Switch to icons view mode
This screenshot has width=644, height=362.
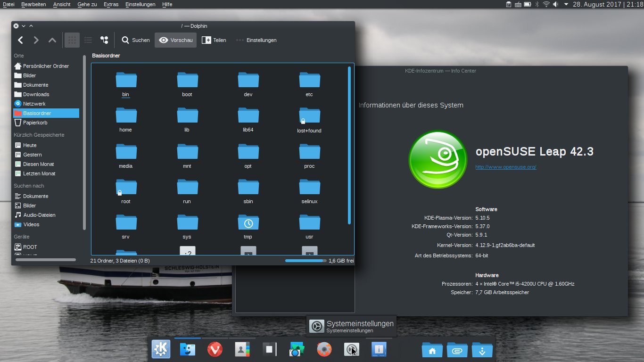point(72,40)
